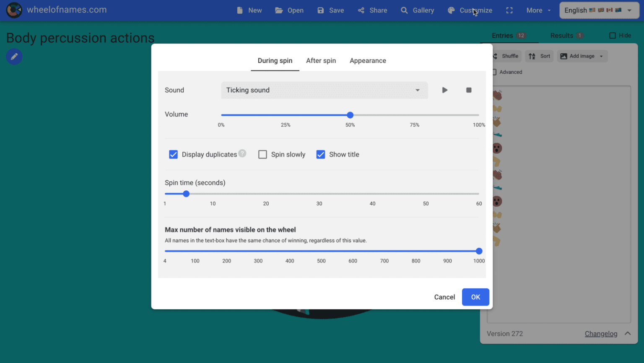
Task: Click the wheelofnames logo icon
Action: click(x=14, y=10)
